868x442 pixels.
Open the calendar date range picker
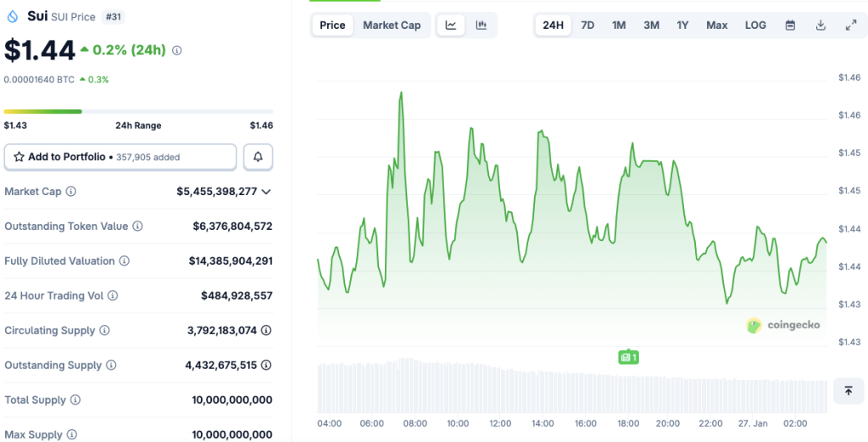pos(790,25)
